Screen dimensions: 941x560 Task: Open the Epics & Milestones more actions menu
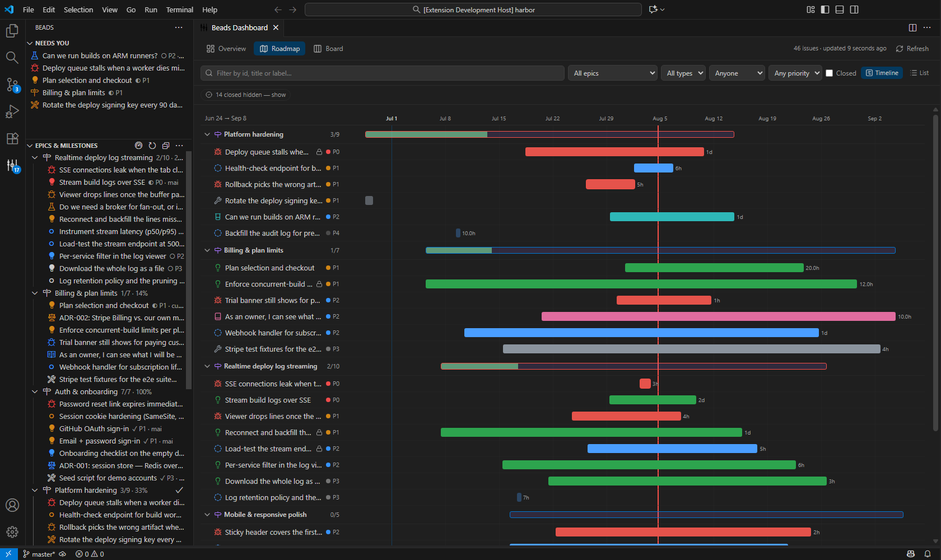[x=179, y=146]
